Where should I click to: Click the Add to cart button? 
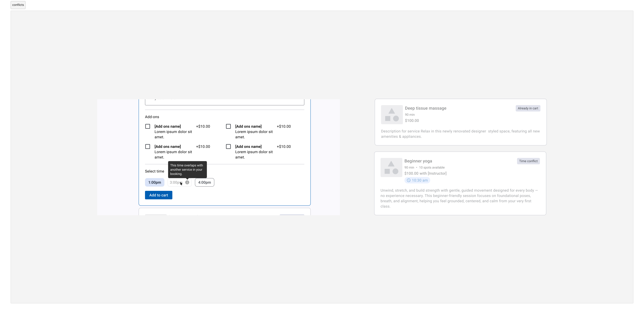(x=159, y=195)
